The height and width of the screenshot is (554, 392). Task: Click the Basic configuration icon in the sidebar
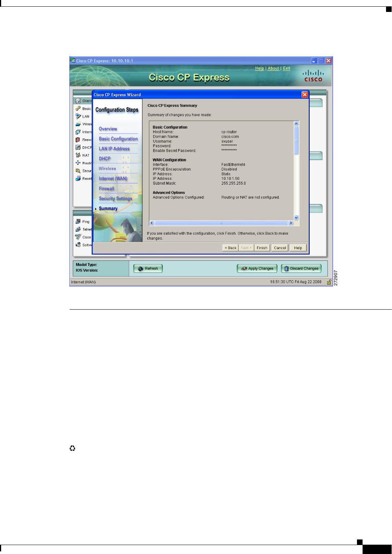click(78, 109)
